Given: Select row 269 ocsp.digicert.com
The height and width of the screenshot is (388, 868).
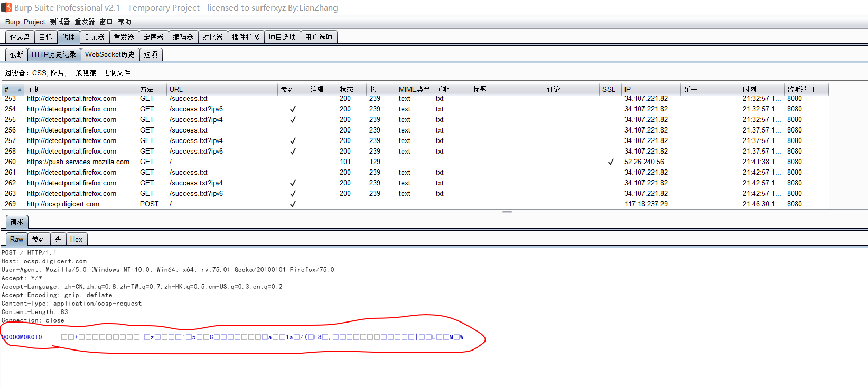Looking at the screenshot, I should [415, 204].
